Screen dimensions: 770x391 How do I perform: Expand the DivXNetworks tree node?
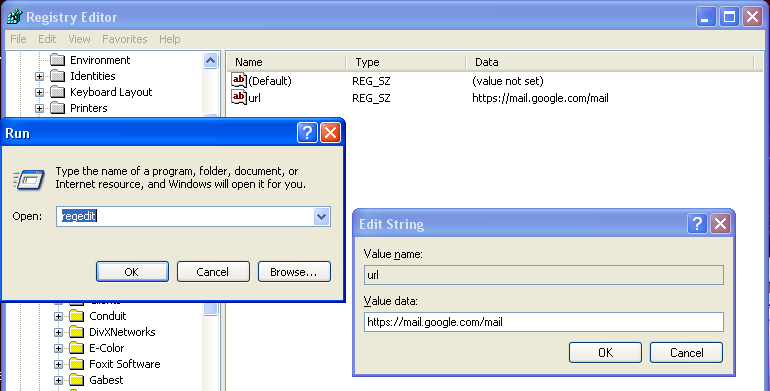pos(58,333)
